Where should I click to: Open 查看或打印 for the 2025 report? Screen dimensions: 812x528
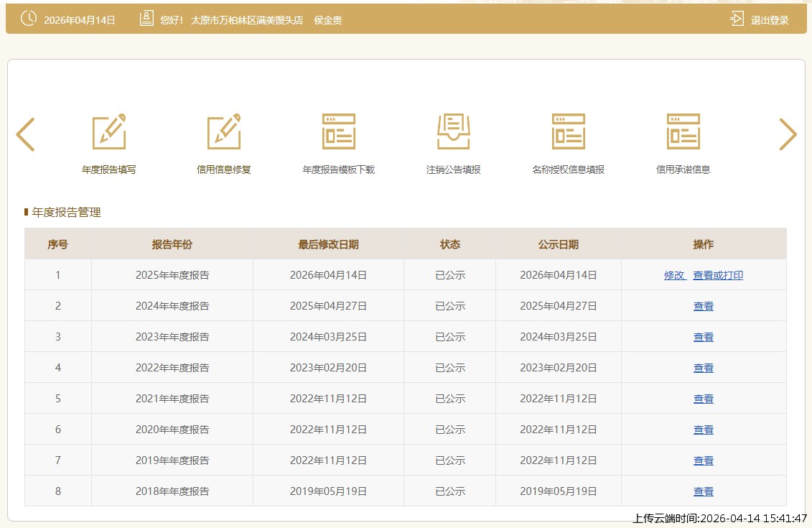[718, 275]
